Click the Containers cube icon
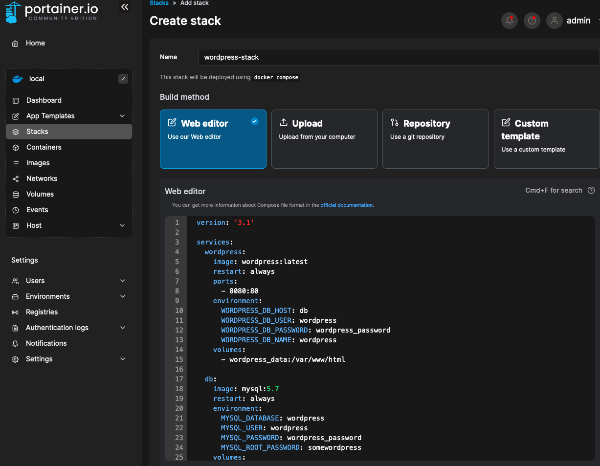 pos(16,148)
